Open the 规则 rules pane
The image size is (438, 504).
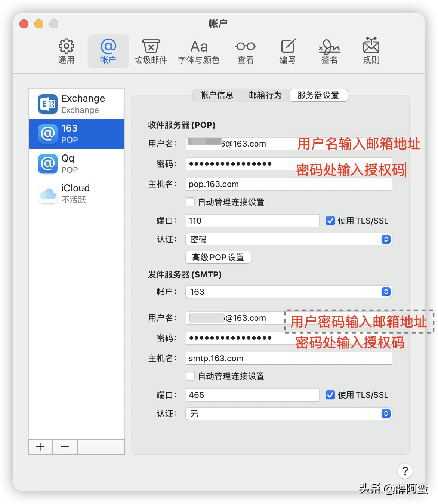click(x=370, y=51)
